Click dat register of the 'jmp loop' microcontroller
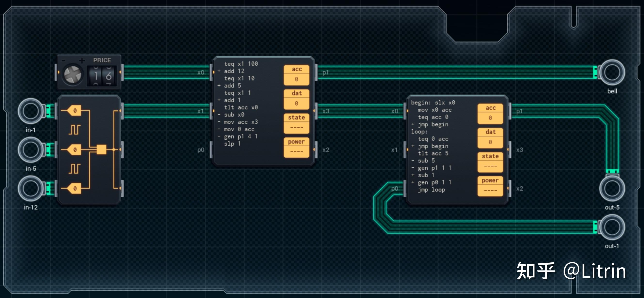 490,138
